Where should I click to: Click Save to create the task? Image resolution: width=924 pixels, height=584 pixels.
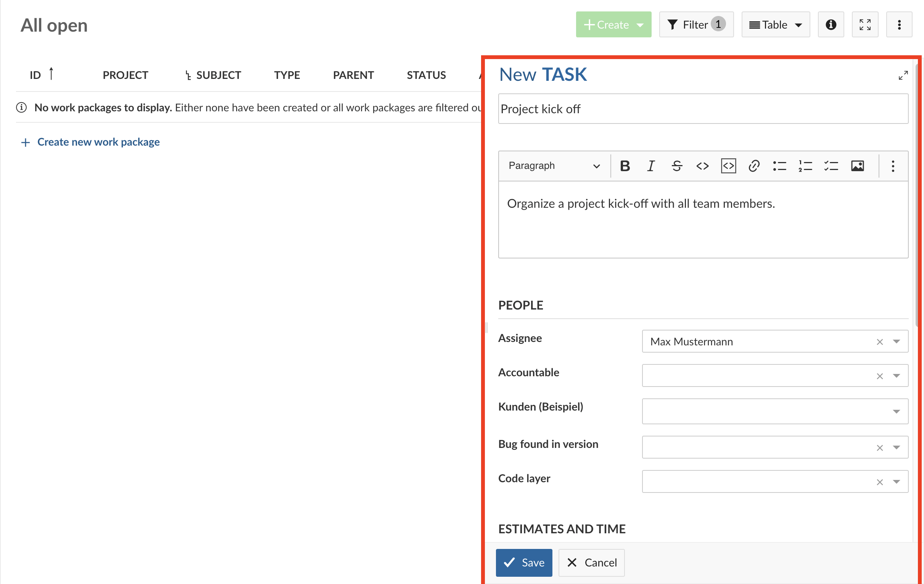[525, 563]
